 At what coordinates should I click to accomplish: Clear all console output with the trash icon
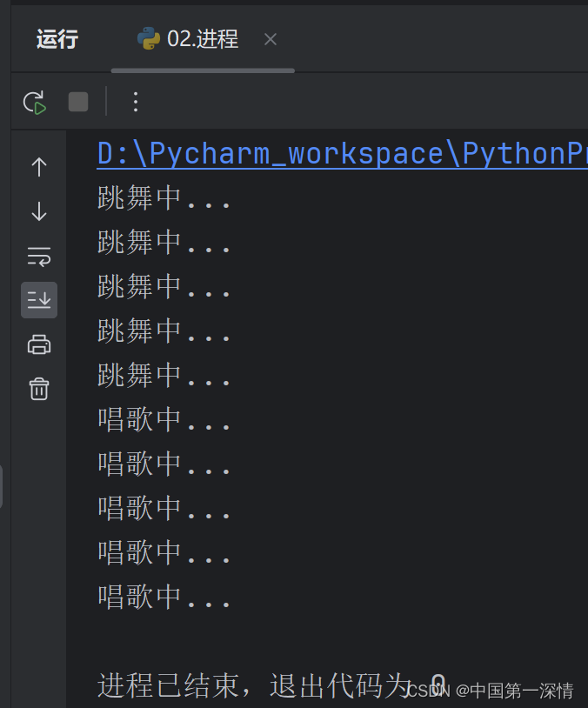pyautogui.click(x=38, y=389)
